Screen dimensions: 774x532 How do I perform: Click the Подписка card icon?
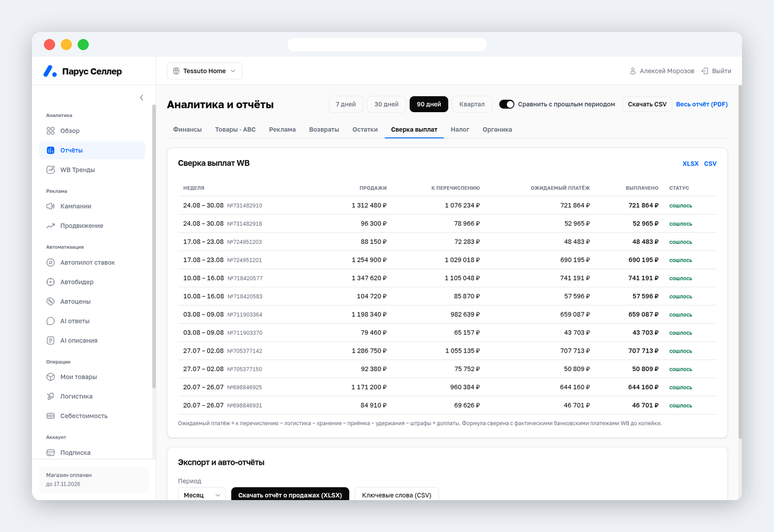point(50,453)
